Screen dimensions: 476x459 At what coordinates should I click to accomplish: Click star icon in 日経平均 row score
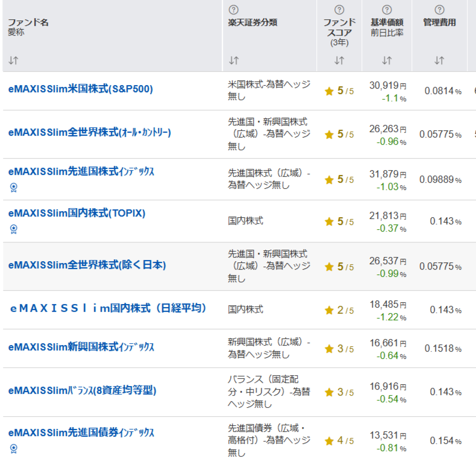pyautogui.click(x=329, y=310)
